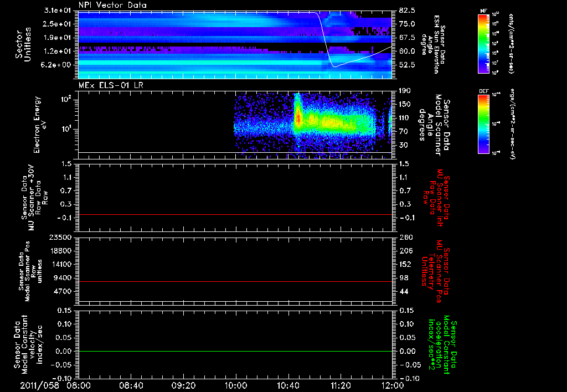Click the DEF color scale bar
The image size is (567, 392).
coord(483,123)
